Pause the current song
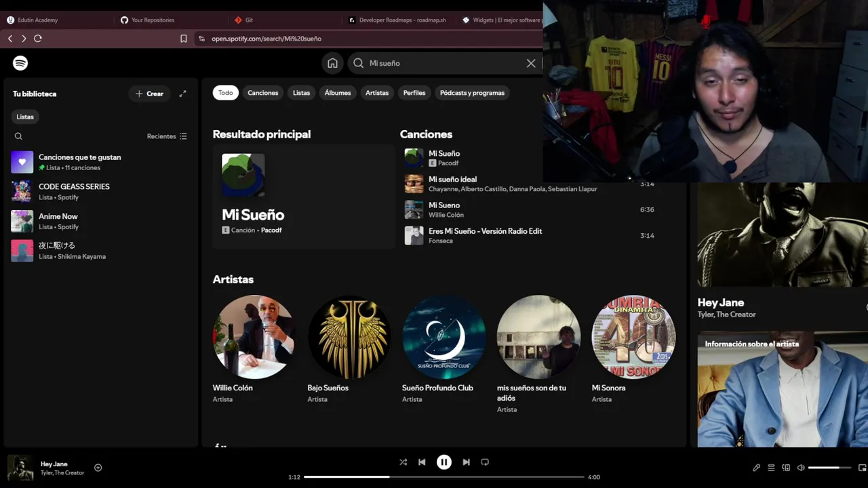 coord(443,462)
